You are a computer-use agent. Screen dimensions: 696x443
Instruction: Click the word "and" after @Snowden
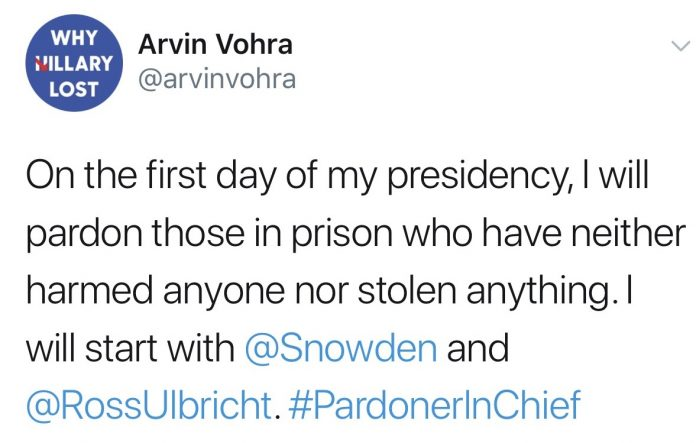478,348
